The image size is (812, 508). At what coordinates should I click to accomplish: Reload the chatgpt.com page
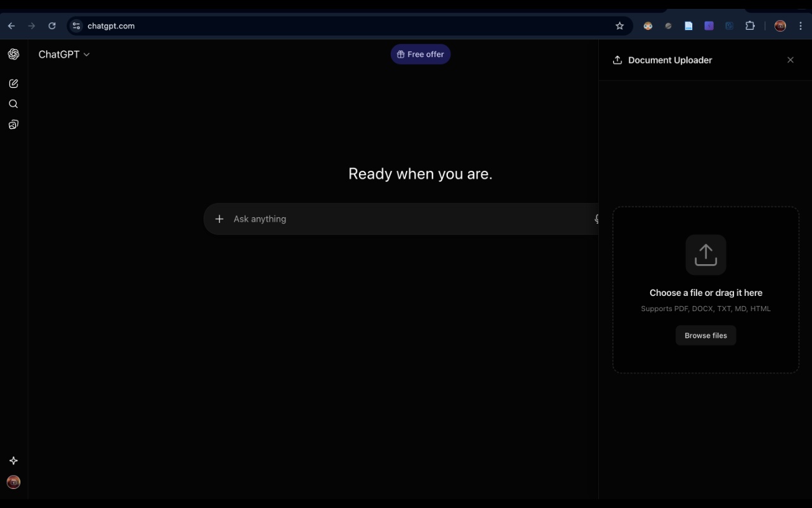click(x=52, y=26)
